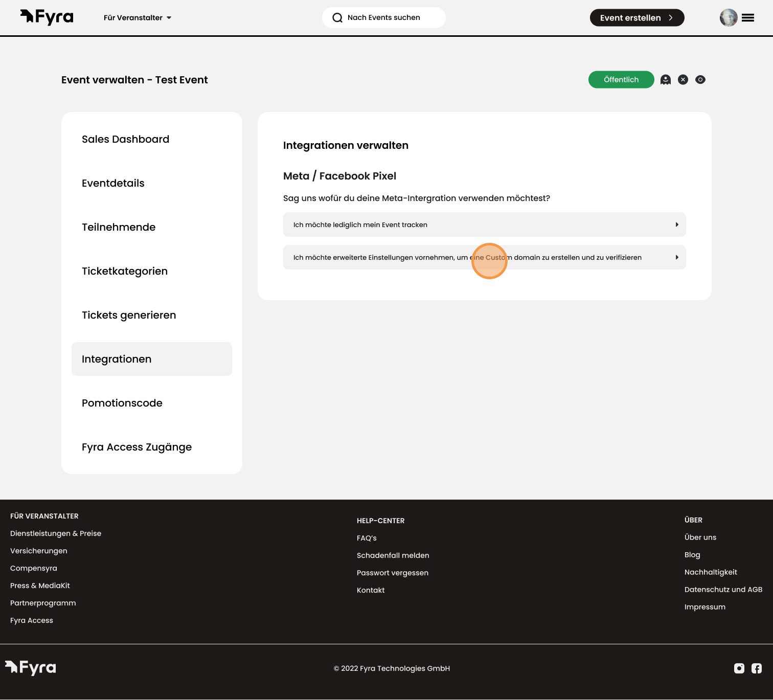The height and width of the screenshot is (700, 773).
Task: Open Sales Dashboard in sidebar
Action: pos(152,139)
